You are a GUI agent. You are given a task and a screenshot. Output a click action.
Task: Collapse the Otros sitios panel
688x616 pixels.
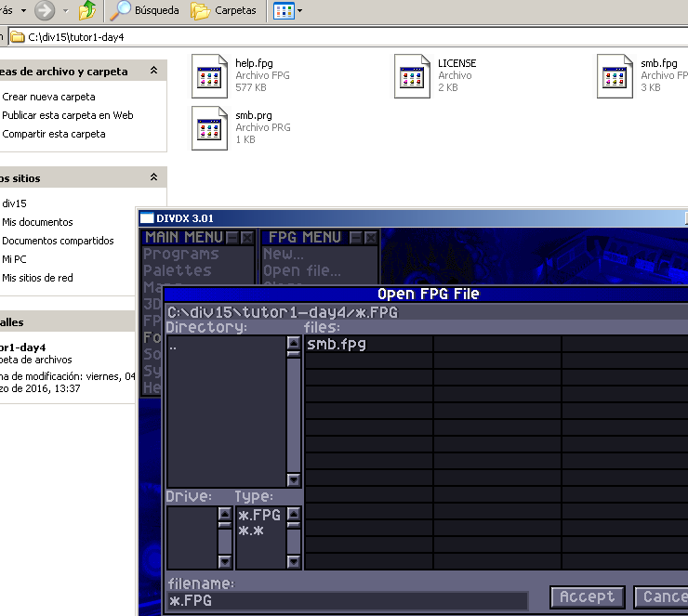click(153, 177)
